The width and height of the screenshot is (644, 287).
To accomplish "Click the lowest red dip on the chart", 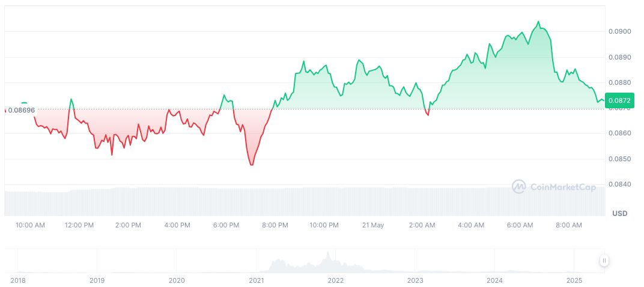I will point(251,165).
